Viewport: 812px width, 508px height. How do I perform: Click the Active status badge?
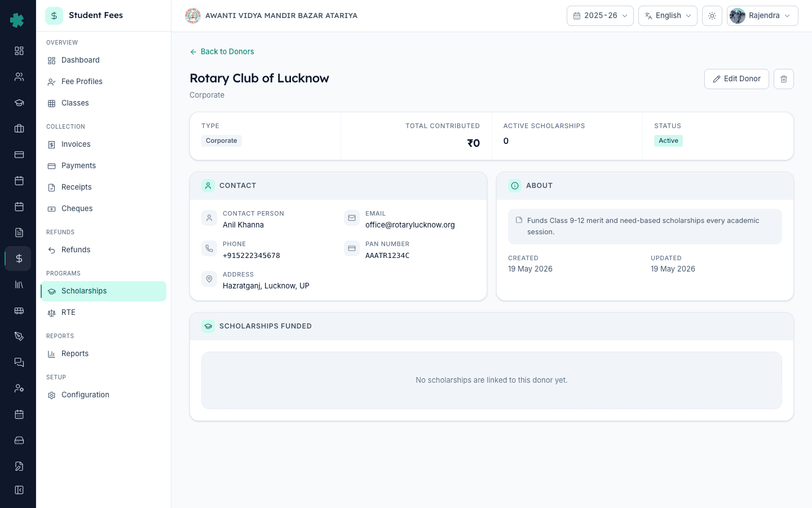668,141
